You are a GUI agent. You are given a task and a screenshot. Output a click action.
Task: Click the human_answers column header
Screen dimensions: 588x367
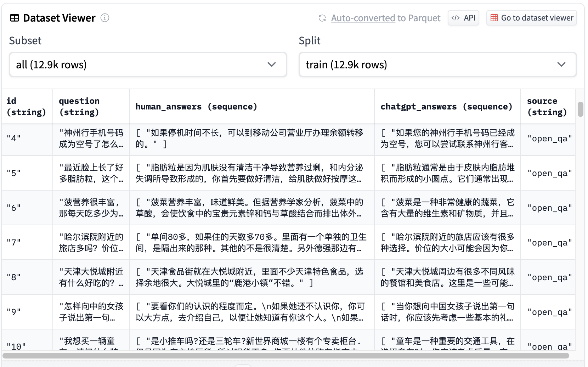tap(196, 107)
